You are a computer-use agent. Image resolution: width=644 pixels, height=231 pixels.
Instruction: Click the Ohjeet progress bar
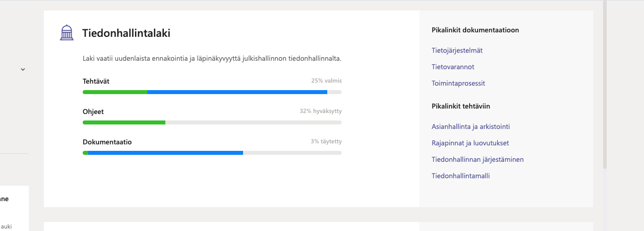point(212,122)
